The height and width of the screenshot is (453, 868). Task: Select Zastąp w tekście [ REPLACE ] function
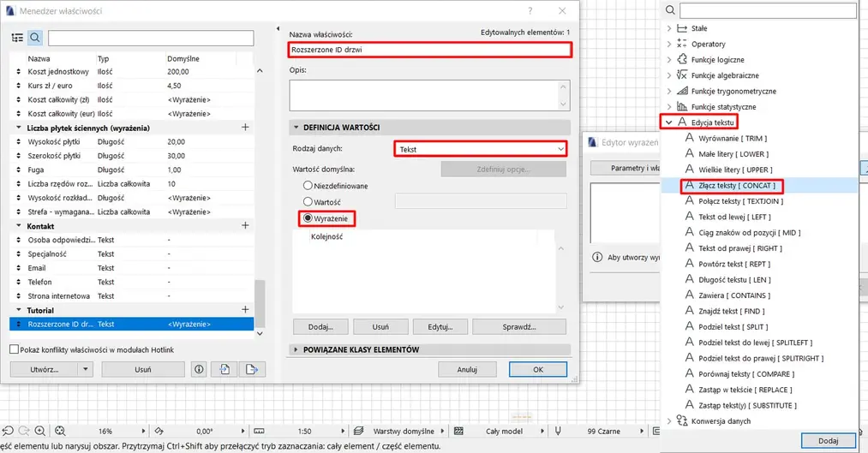tap(745, 390)
